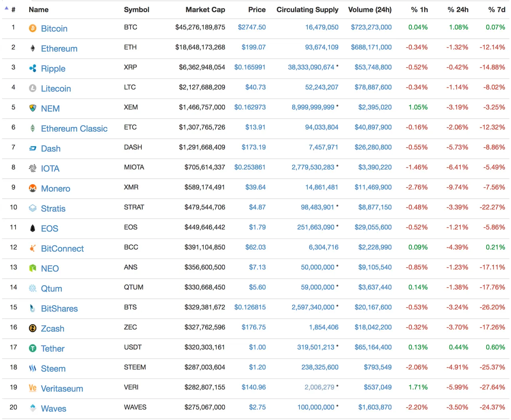The height and width of the screenshot is (420, 511).
Task: Click the Qtum logo icon
Action: click(x=33, y=288)
